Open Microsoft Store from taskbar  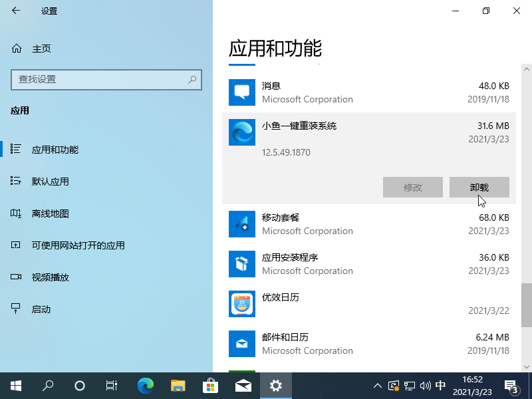tap(210, 386)
